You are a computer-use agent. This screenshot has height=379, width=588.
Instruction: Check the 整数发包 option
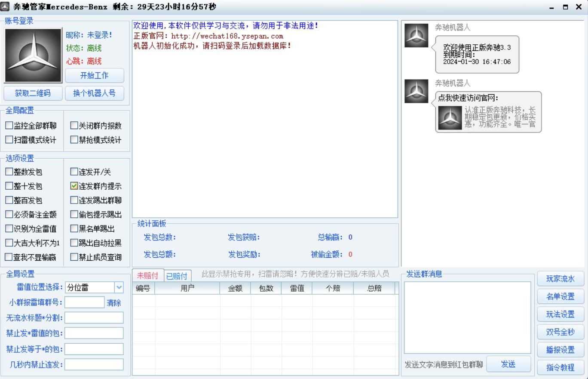[9, 172]
